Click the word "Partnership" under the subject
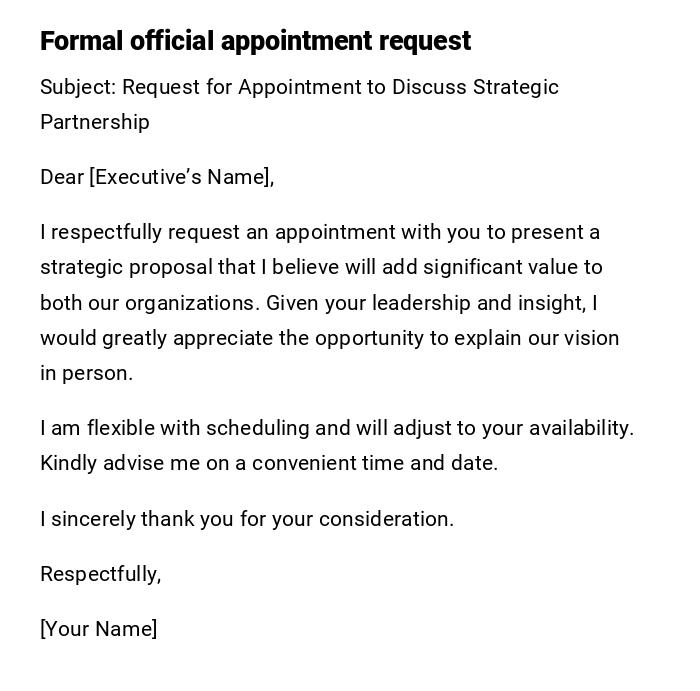Viewport: 700px width, 691px height. pos(95,122)
